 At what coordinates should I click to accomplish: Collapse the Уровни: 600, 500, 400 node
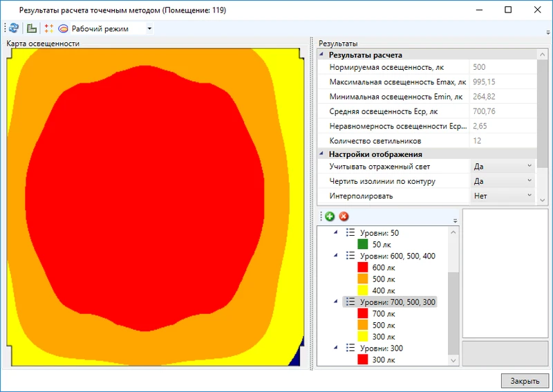pyautogui.click(x=336, y=256)
